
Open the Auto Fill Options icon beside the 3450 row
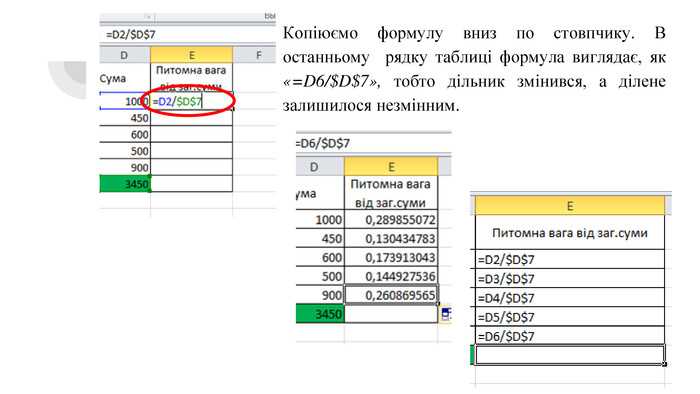[446, 314]
